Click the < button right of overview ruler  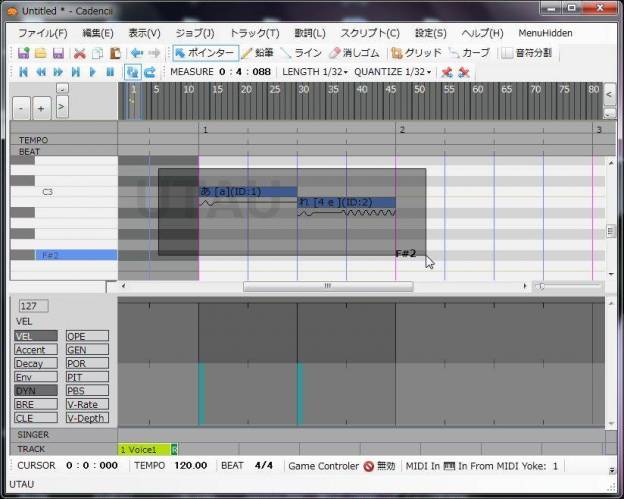[609, 94]
